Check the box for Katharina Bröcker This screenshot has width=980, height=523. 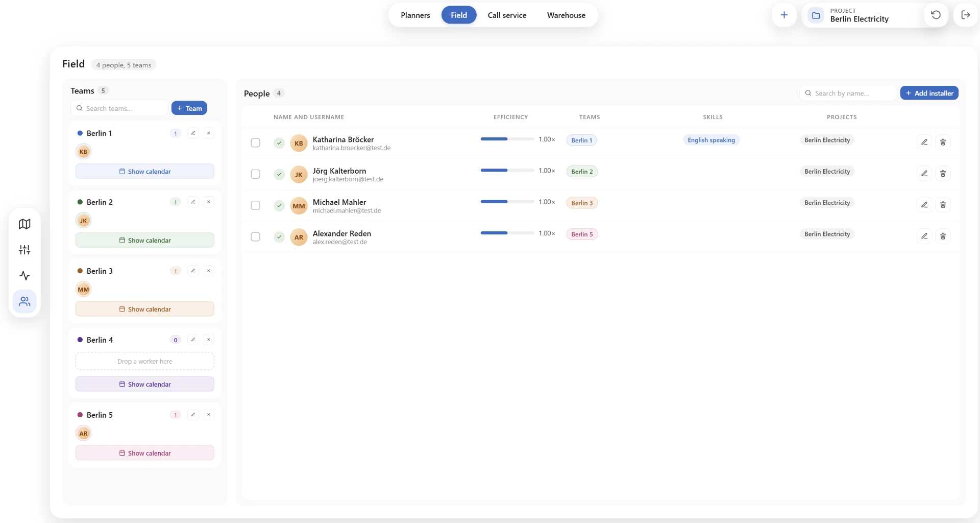coord(256,143)
